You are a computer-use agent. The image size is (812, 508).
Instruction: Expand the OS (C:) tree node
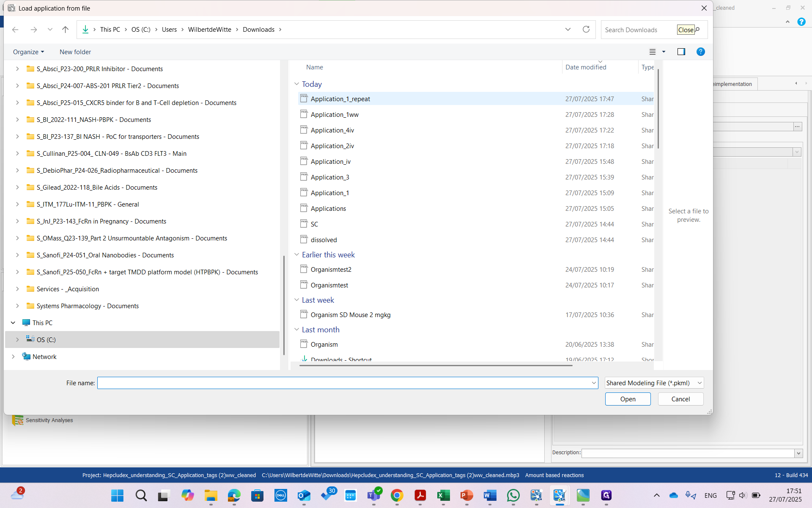coord(17,340)
